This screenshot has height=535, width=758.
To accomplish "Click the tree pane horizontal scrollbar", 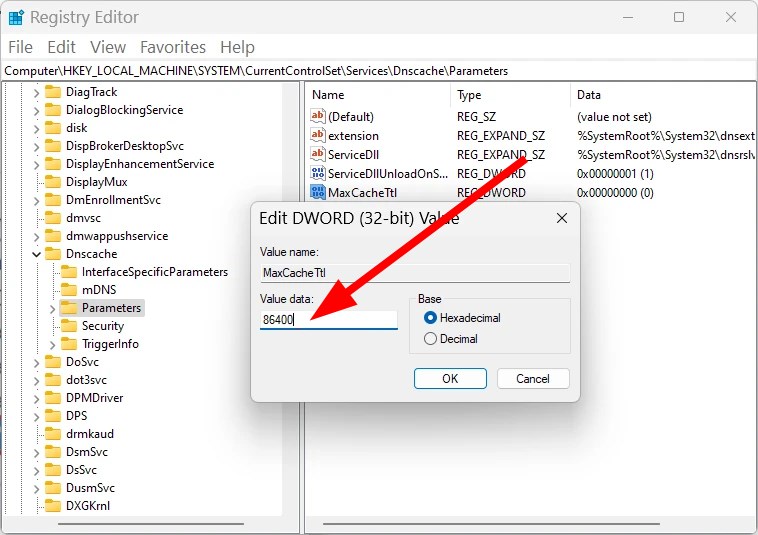I will tap(151, 524).
